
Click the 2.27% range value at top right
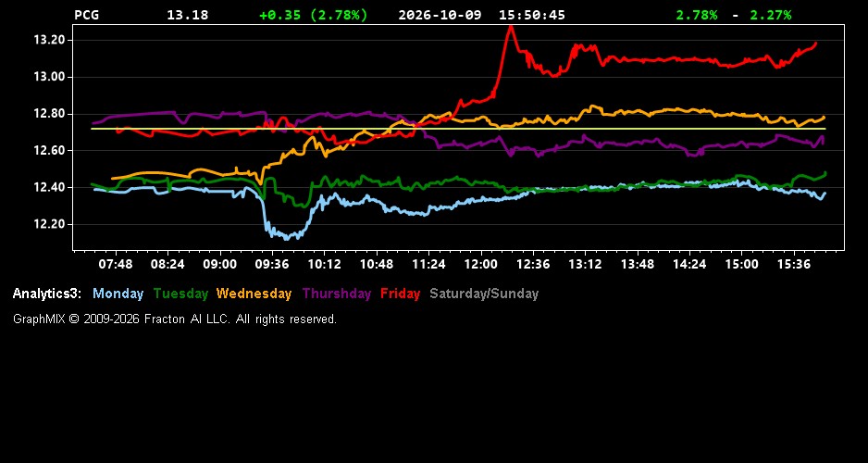[771, 15]
